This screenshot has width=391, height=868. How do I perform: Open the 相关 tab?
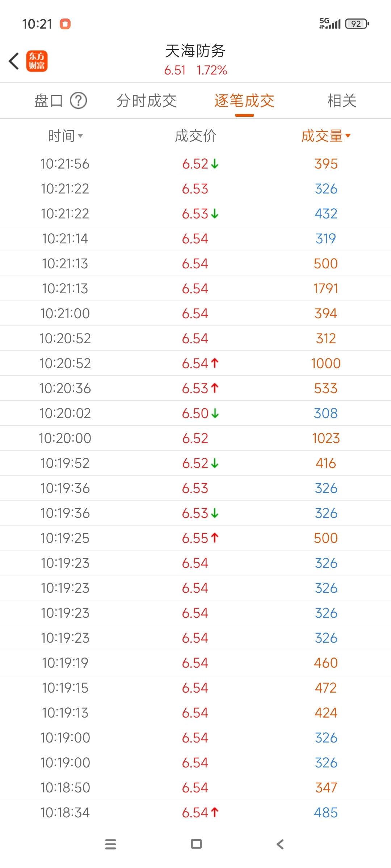pyautogui.click(x=342, y=101)
